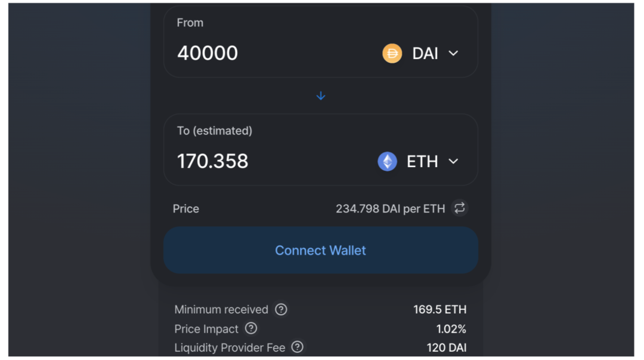
Task: Click the 169.5 ETH minimum received value
Action: click(439, 309)
